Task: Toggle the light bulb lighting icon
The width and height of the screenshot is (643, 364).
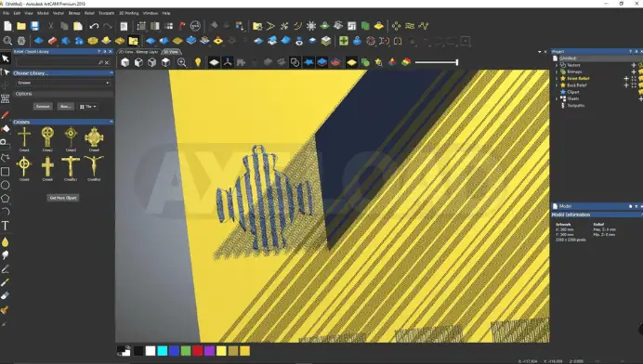Action: coord(198,62)
